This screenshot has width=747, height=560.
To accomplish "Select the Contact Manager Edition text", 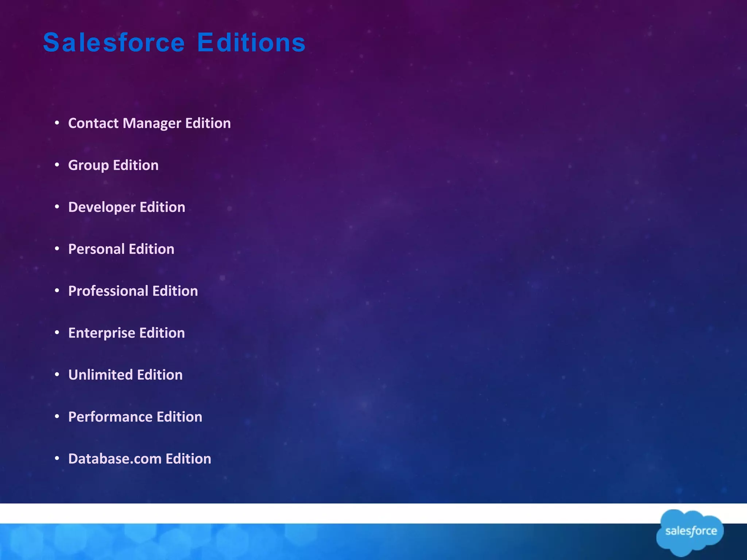I will [149, 123].
